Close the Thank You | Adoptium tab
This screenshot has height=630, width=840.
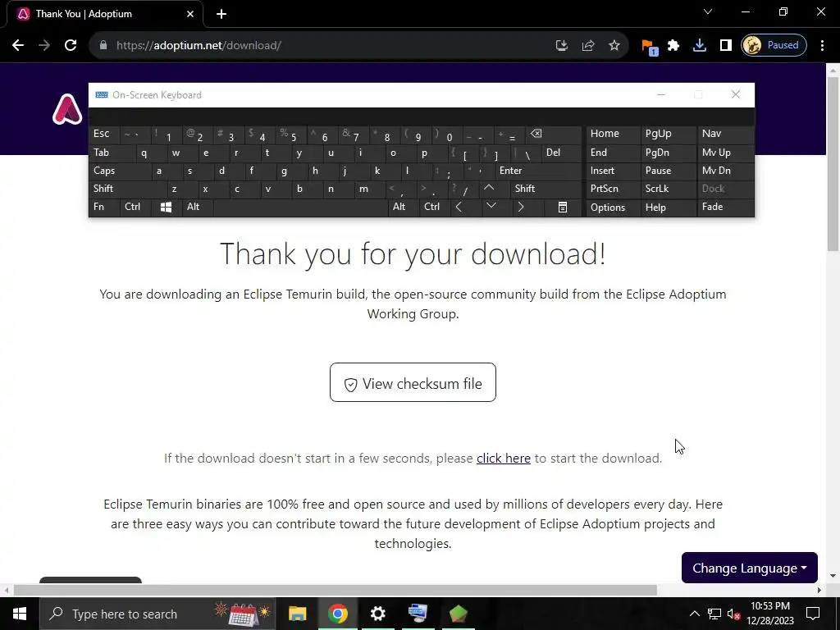(x=190, y=14)
